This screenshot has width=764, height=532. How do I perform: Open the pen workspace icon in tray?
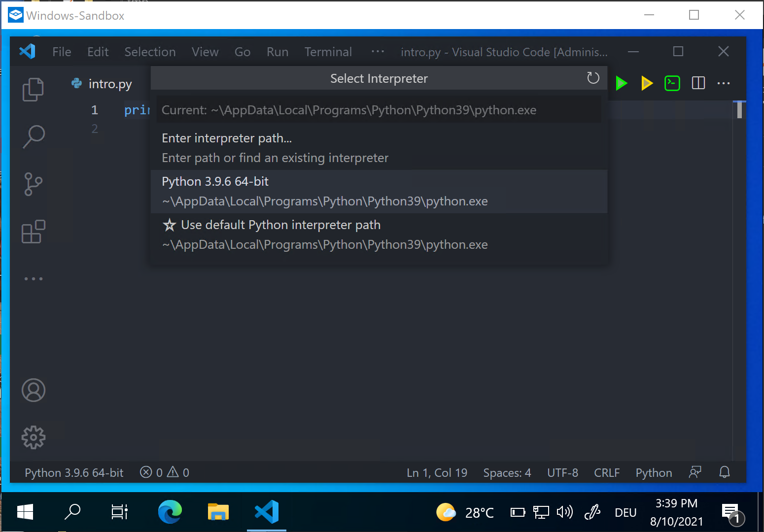[592, 512]
